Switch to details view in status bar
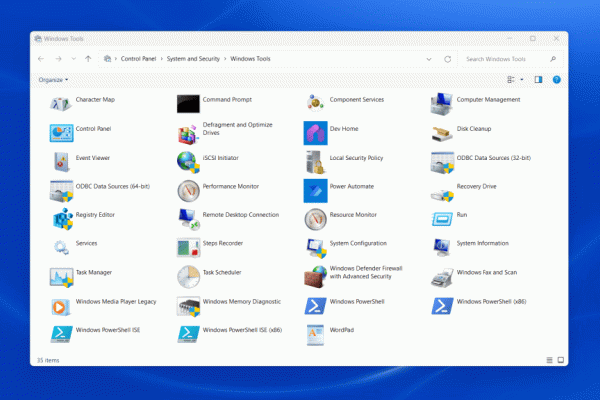 [549, 359]
